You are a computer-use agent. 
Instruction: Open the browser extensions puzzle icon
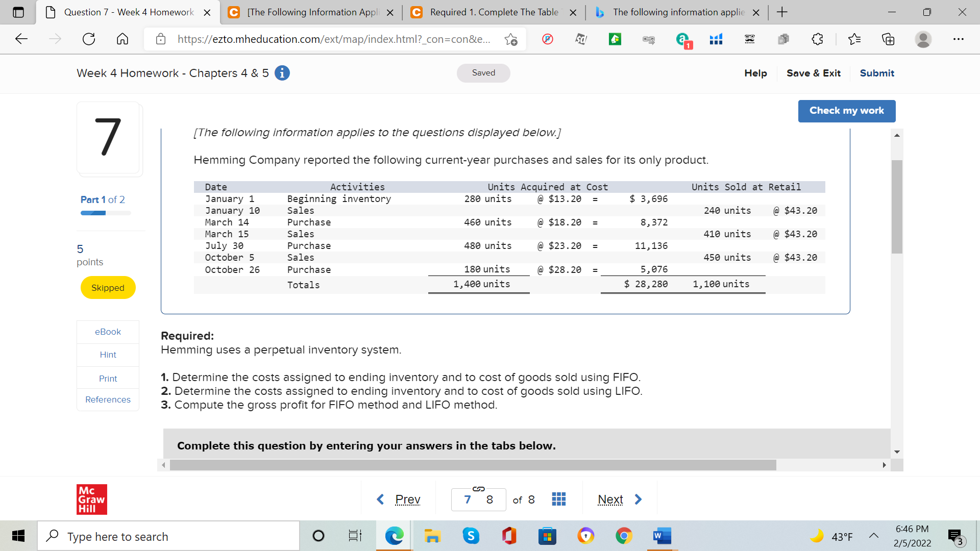pos(817,39)
